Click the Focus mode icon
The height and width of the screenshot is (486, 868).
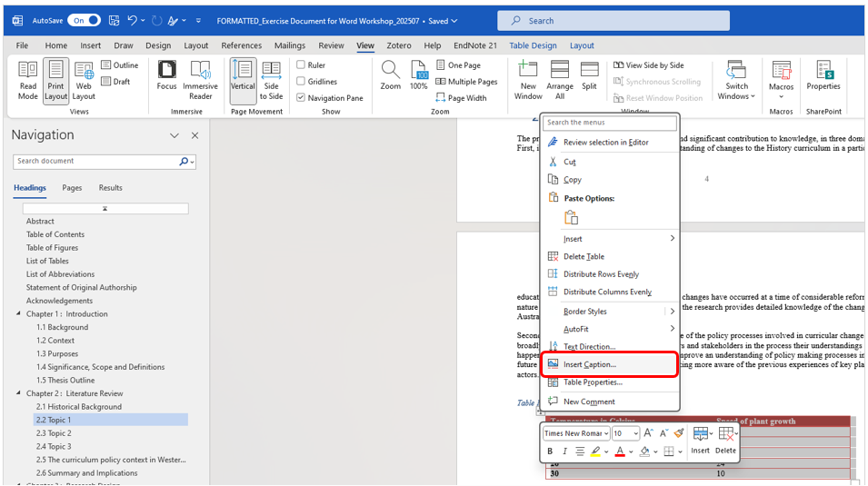[166, 80]
